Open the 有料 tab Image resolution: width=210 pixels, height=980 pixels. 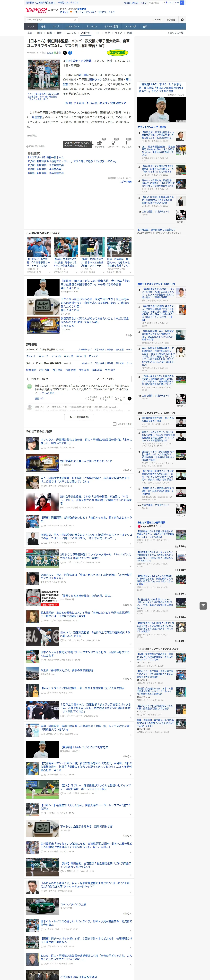[145, 27]
